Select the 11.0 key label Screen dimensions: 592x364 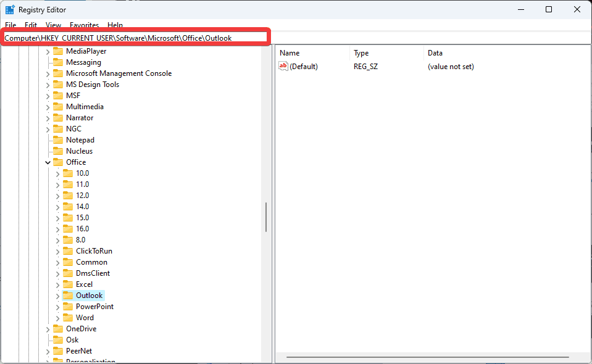point(83,184)
